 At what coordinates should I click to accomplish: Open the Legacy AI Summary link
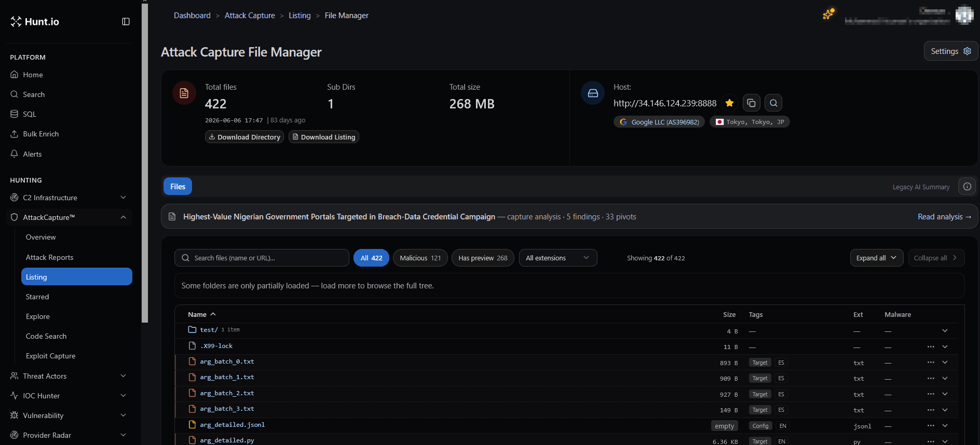tap(921, 187)
